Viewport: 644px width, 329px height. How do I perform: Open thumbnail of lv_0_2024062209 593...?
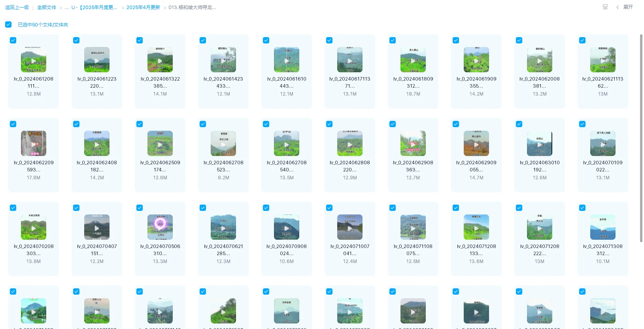(x=34, y=143)
